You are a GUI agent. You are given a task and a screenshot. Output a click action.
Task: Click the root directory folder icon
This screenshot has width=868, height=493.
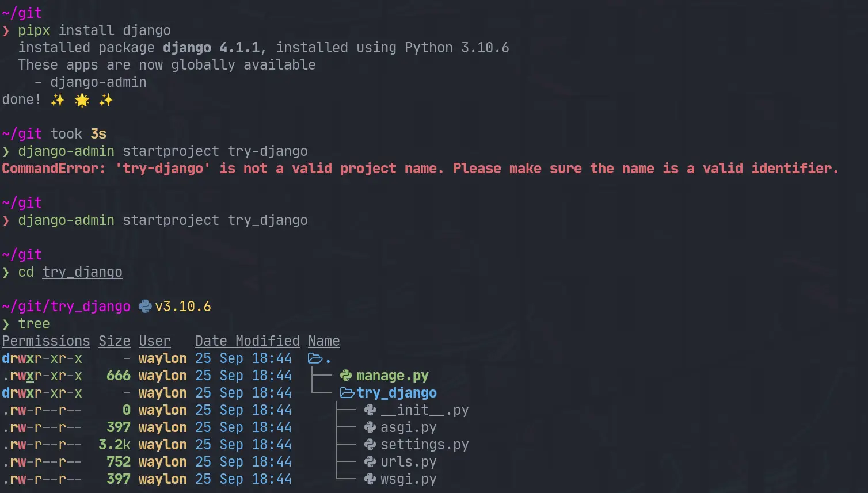(x=315, y=358)
